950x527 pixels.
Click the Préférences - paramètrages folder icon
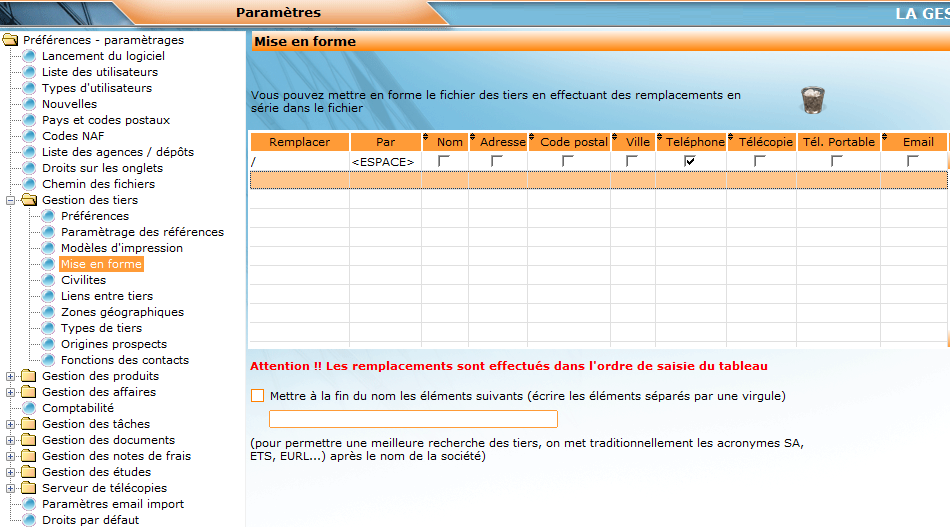[x=10, y=40]
